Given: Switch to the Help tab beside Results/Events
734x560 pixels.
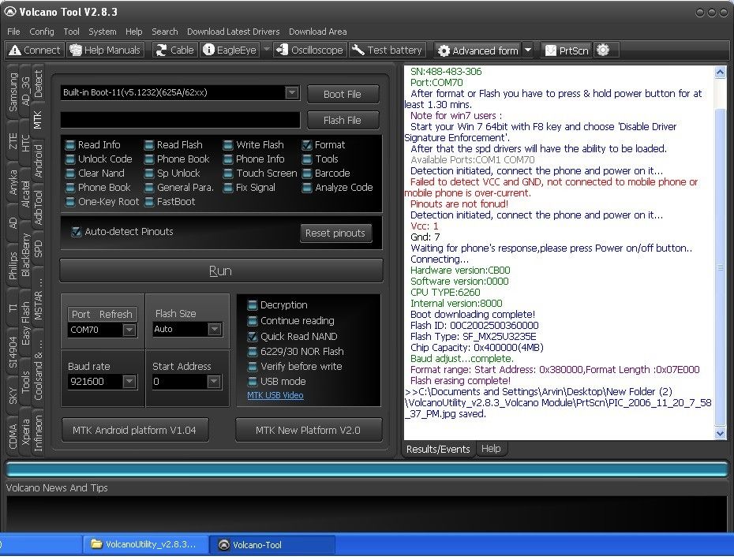Looking at the screenshot, I should 490,449.
